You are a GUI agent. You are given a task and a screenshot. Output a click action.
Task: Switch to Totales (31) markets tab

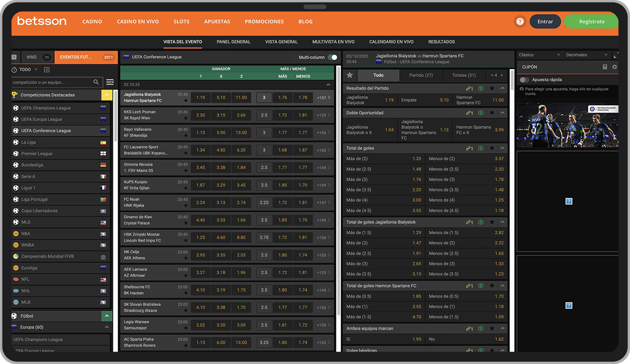click(464, 75)
